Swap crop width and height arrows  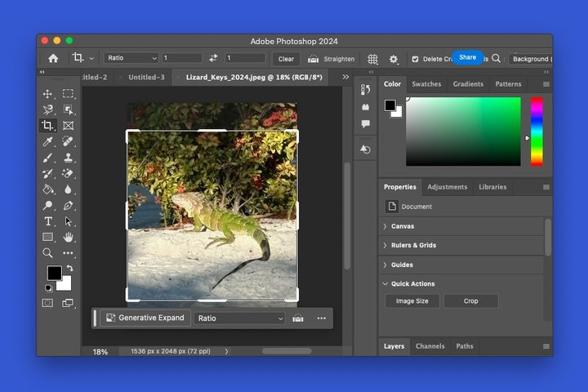point(213,58)
